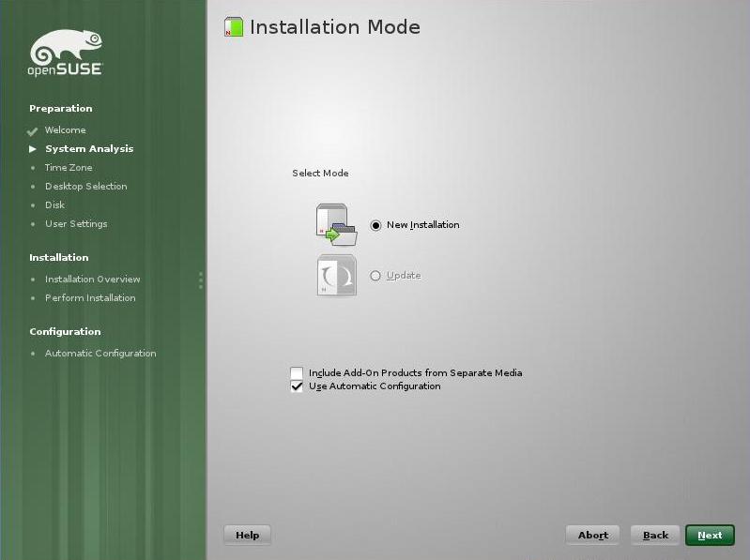Click the User Settings step
Screen dimensions: 750x560
[x=76, y=223]
